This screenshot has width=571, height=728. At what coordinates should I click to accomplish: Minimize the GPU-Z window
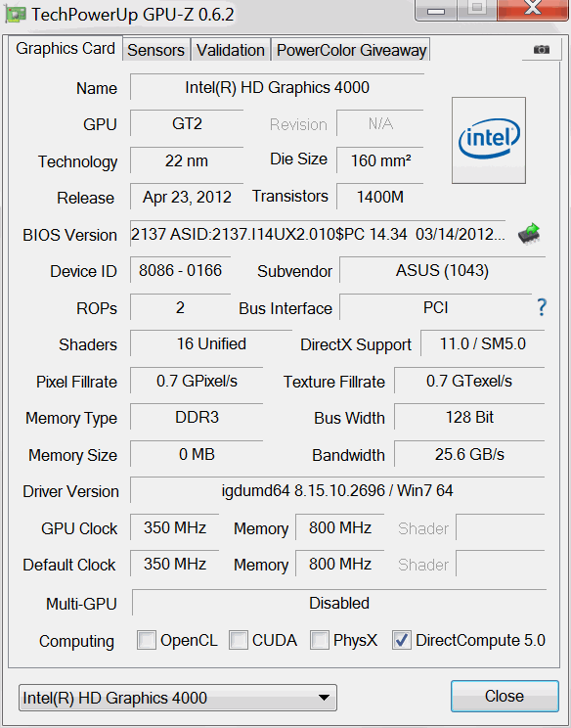[x=435, y=9]
